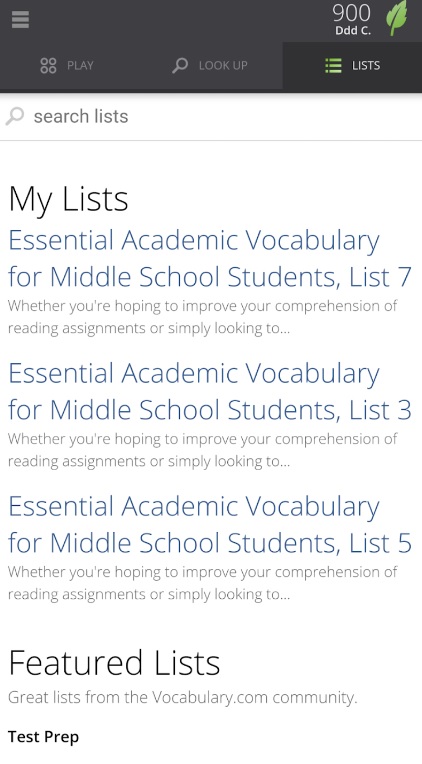
Task: Open Essential Academic Vocabulary List 5
Action: pos(210,524)
